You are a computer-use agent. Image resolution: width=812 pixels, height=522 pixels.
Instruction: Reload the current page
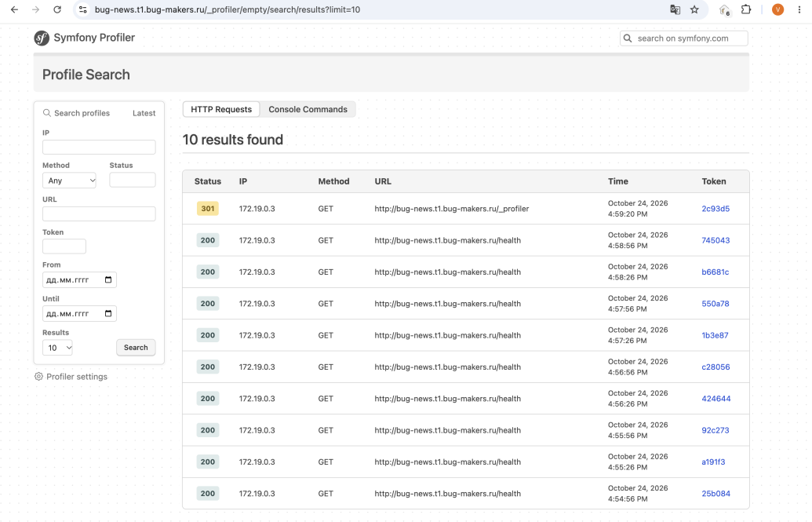pyautogui.click(x=57, y=9)
